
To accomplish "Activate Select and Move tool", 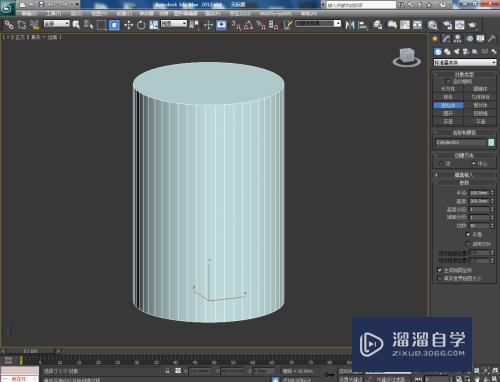I will tap(129, 25).
